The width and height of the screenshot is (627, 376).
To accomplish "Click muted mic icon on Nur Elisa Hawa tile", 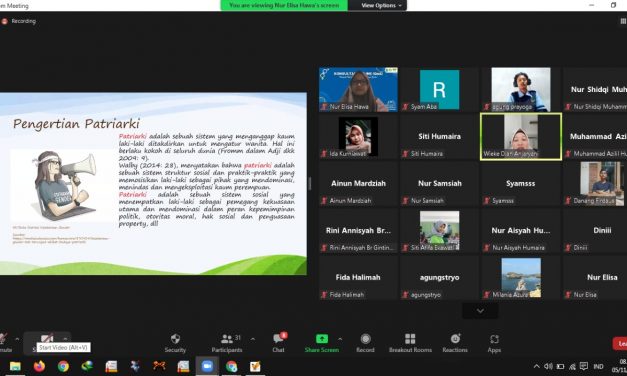I will click(324, 107).
